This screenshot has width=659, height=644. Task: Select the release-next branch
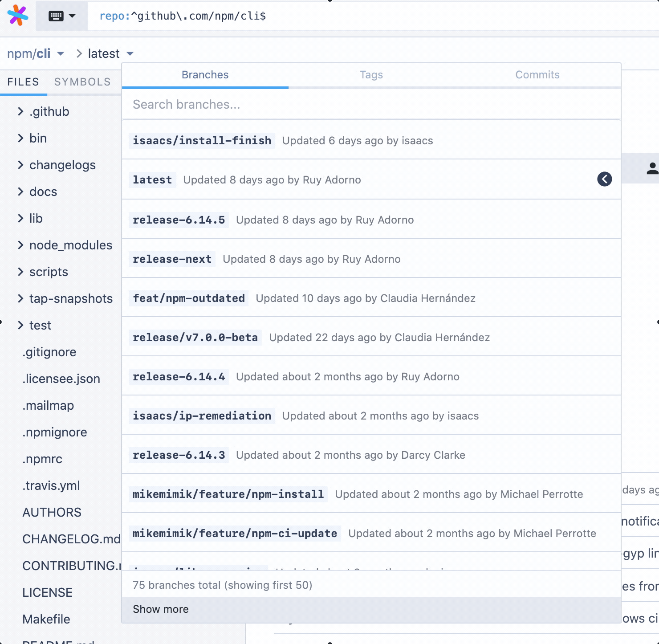click(x=371, y=259)
